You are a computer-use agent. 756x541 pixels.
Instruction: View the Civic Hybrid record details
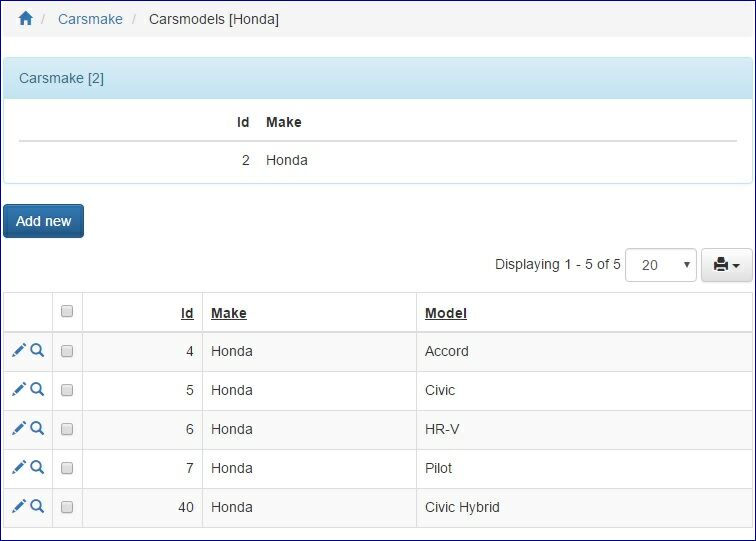(37, 506)
